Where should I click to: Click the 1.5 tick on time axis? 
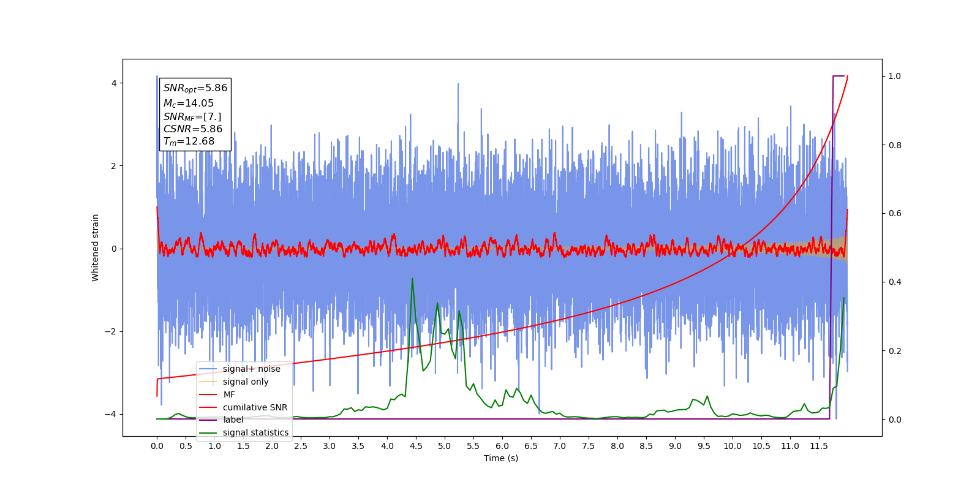click(243, 446)
